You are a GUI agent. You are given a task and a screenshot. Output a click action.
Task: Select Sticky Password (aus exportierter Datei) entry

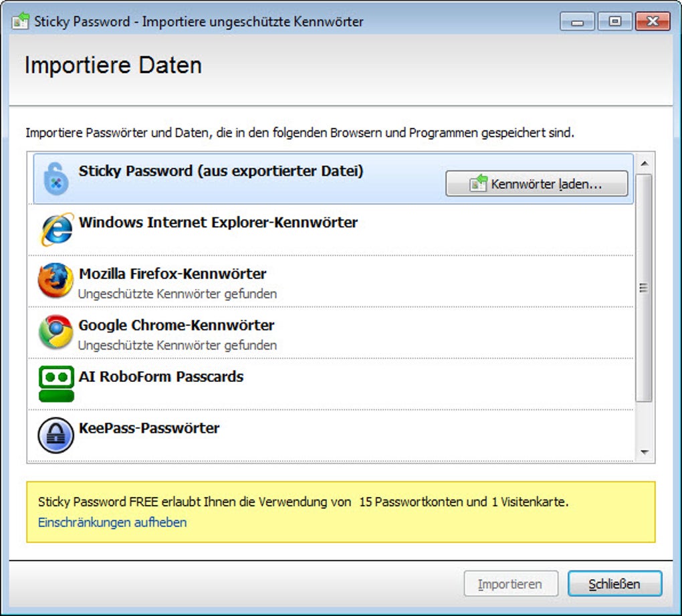point(333,179)
